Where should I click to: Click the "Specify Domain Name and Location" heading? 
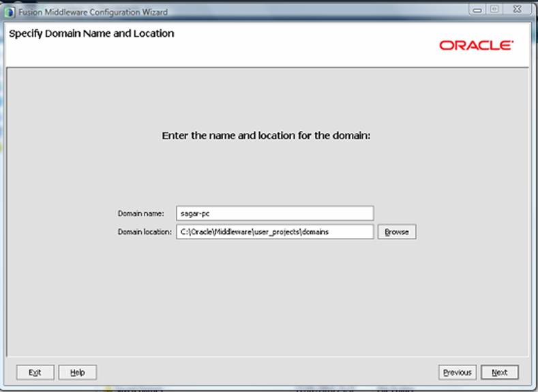tap(91, 33)
